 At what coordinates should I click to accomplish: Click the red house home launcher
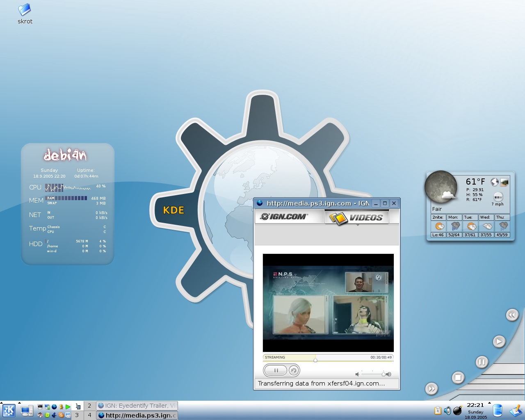tap(40, 415)
